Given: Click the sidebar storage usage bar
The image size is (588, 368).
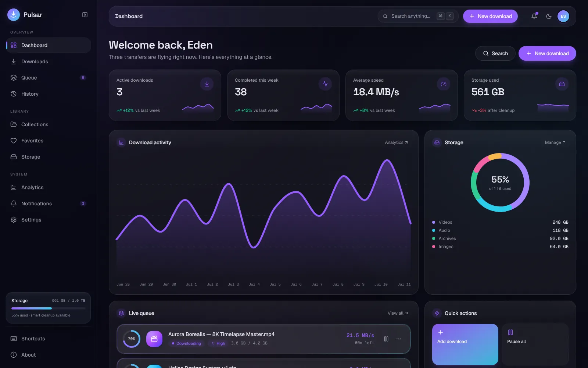Looking at the screenshot, I should tap(48, 308).
